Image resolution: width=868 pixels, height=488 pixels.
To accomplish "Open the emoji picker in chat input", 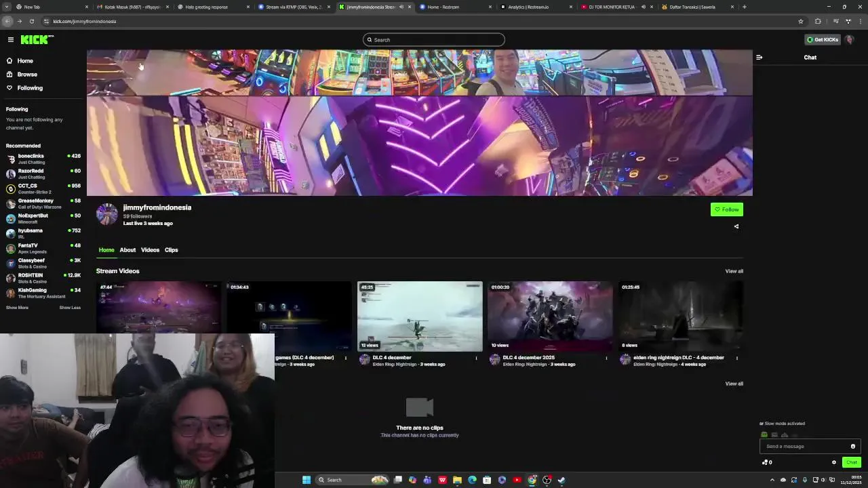I will click(x=853, y=447).
